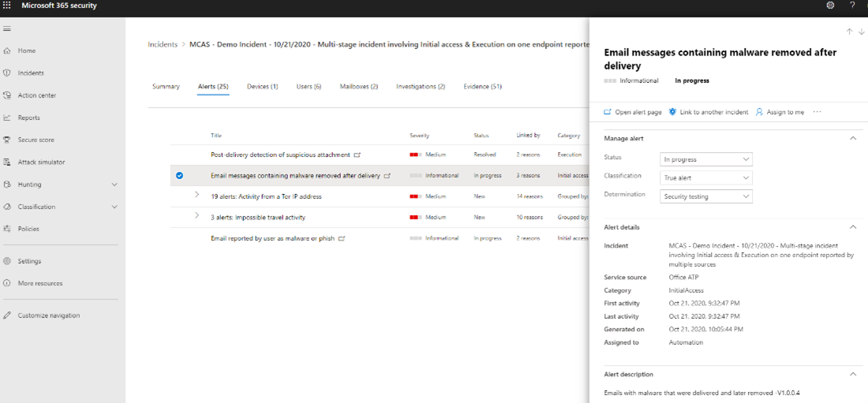Image resolution: width=868 pixels, height=403 pixels.
Task: Open the settings gear in top bar
Action: tap(830, 5)
